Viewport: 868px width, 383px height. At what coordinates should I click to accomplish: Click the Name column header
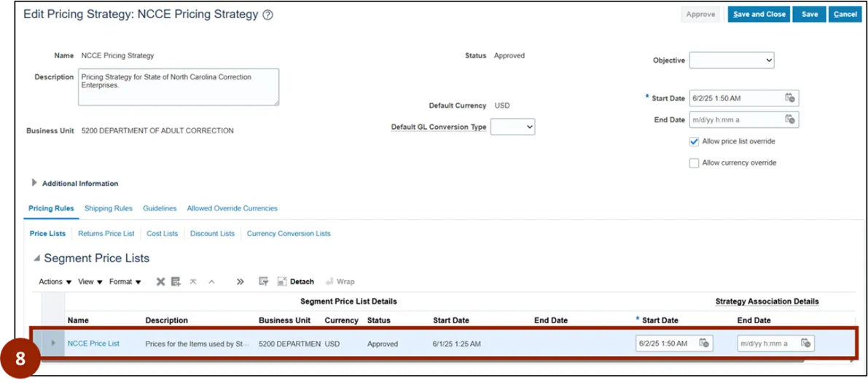pyautogui.click(x=78, y=320)
